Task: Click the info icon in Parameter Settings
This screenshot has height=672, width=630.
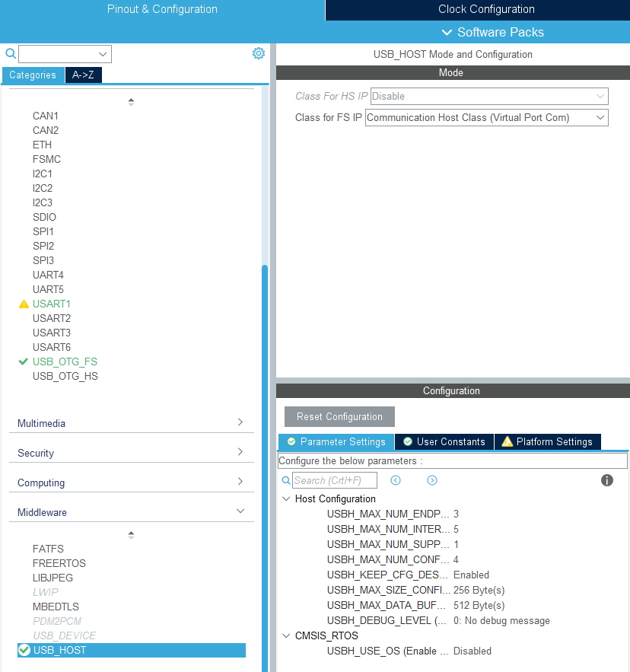Action: click(606, 480)
